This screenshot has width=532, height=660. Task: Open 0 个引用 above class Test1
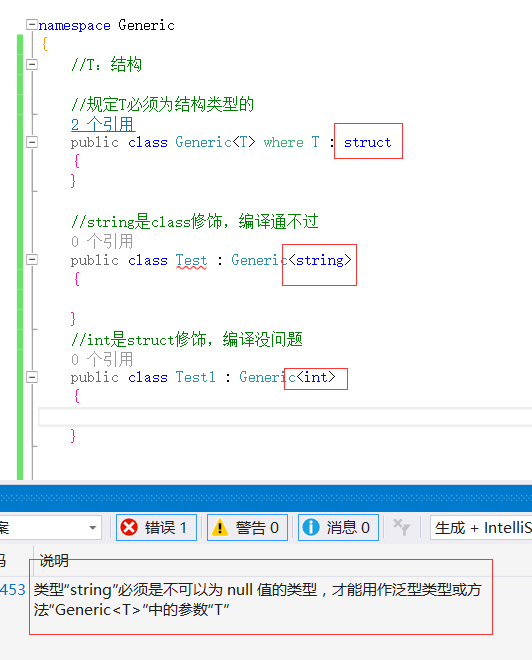102,359
